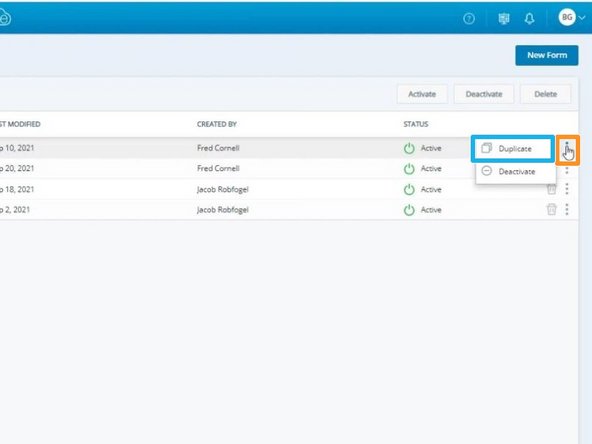
Task: Toggle the green power icon on the first row
Action: (409, 148)
